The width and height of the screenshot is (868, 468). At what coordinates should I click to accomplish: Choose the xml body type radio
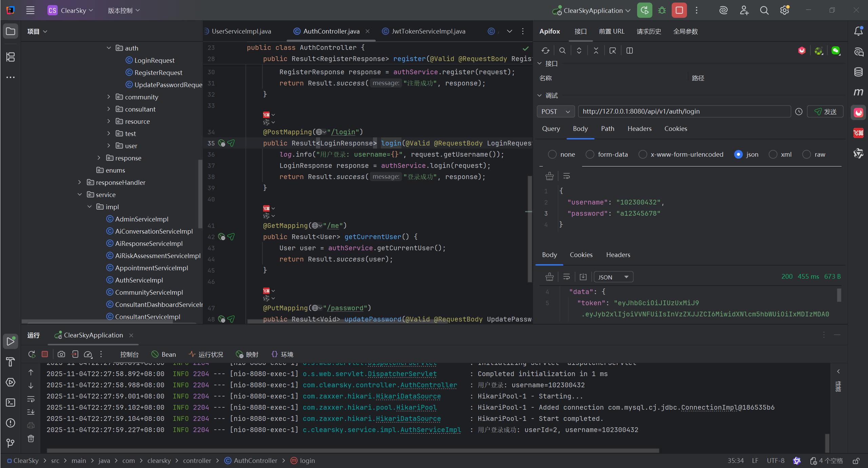click(773, 155)
